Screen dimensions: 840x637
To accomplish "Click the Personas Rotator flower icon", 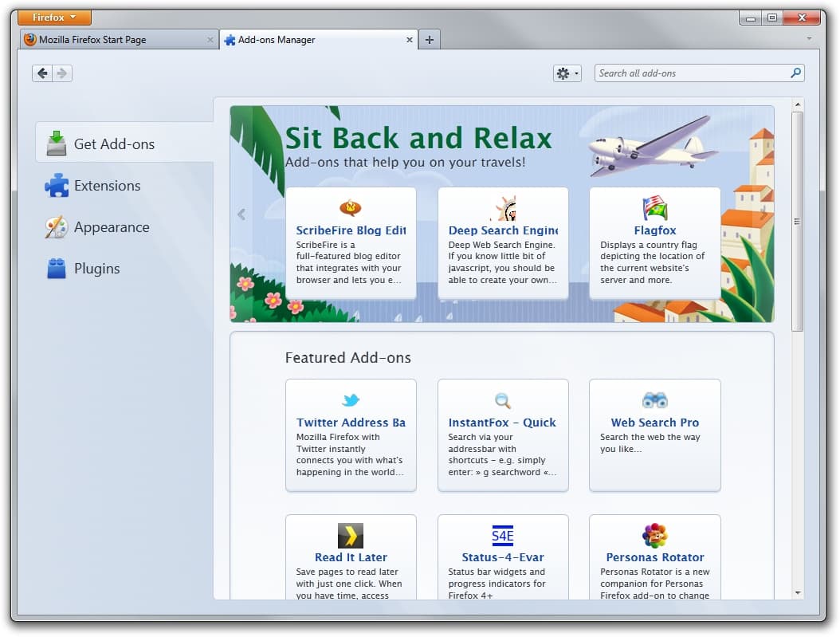I will [655, 535].
